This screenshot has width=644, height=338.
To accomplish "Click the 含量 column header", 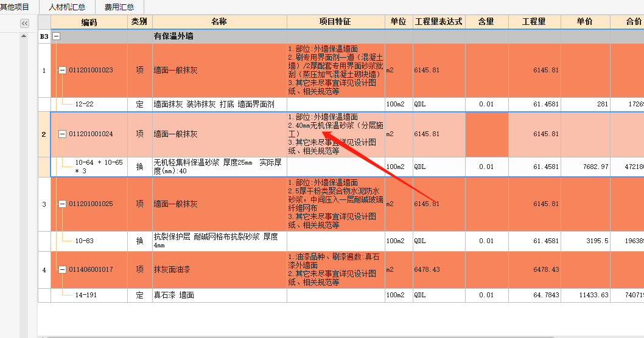I will point(486,22).
